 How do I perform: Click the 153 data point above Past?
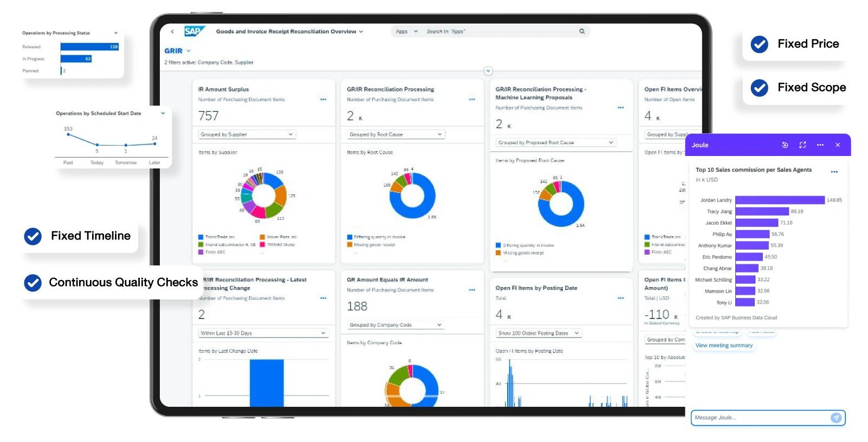pyautogui.click(x=68, y=134)
